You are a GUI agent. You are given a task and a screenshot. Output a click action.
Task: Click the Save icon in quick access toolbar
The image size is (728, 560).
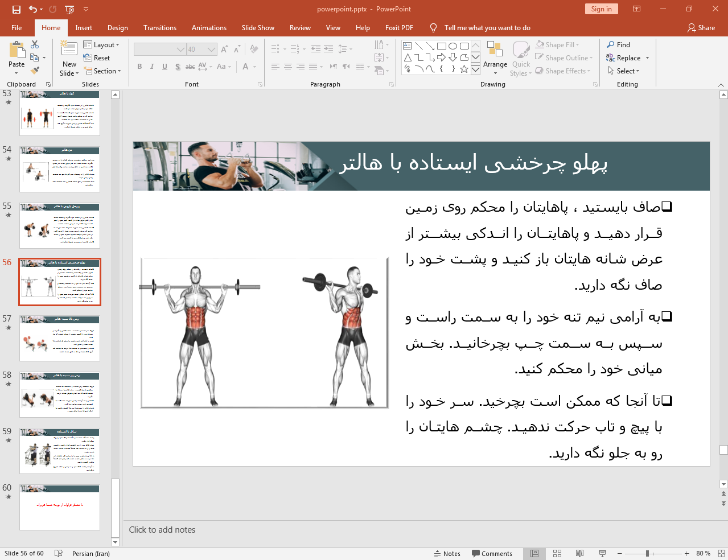click(x=16, y=9)
